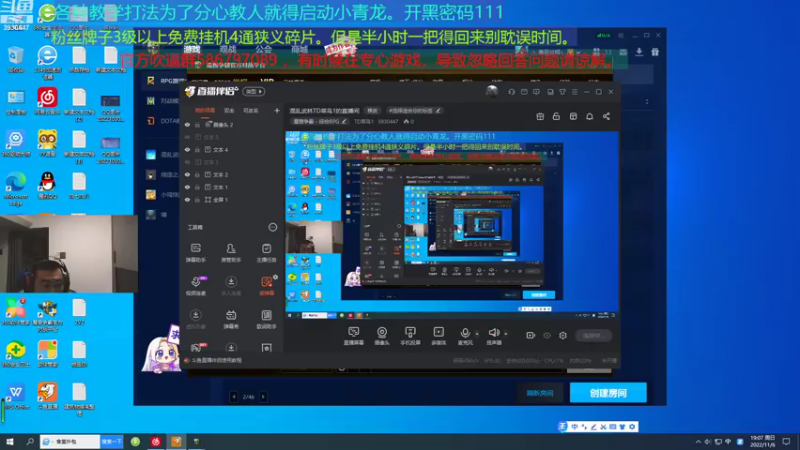Mute the 扬声器 speaker
The image size is (800, 450).
tap(493, 336)
